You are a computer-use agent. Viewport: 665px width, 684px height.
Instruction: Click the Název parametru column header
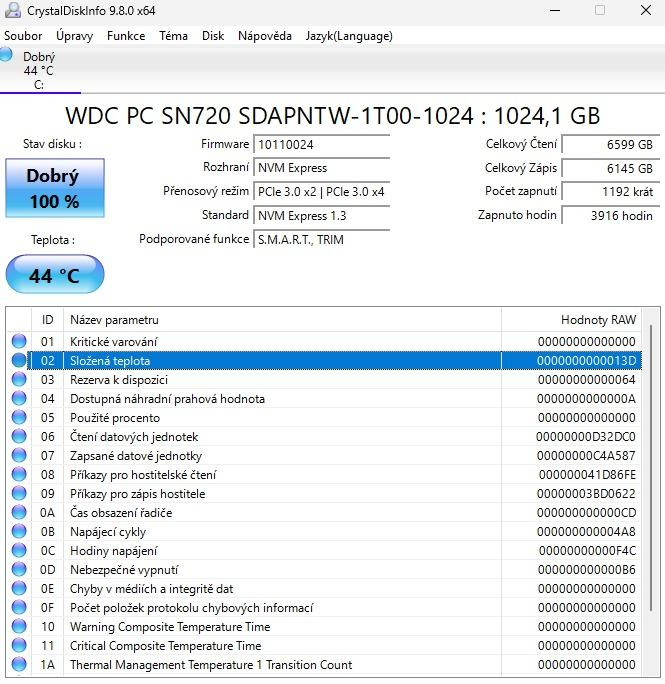[282, 320]
